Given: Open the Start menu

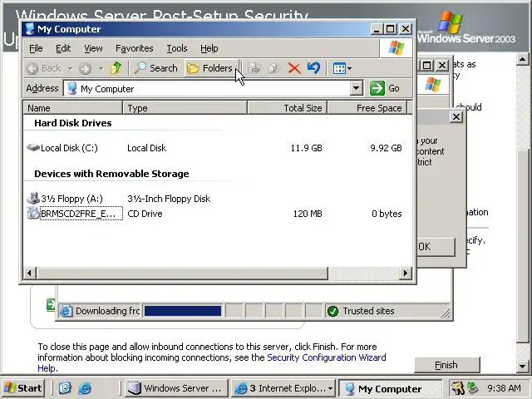Looking at the screenshot, I should click(x=23, y=388).
